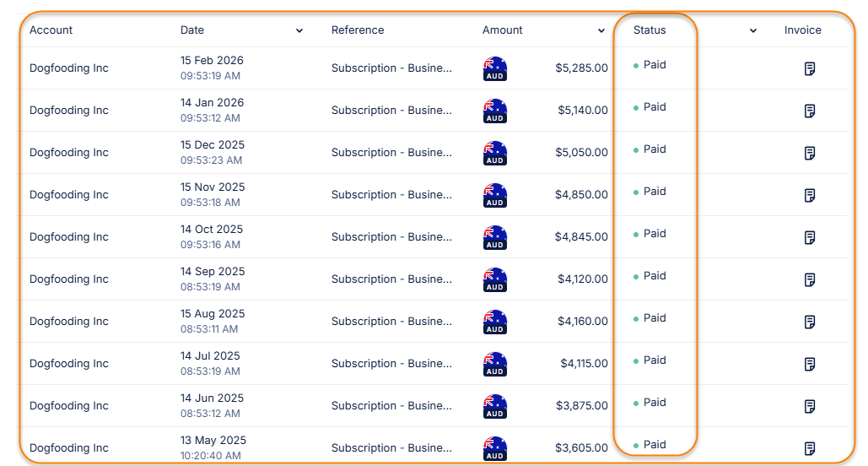View invoice document for 15 Dec 2025
868x466 pixels.
(x=810, y=153)
